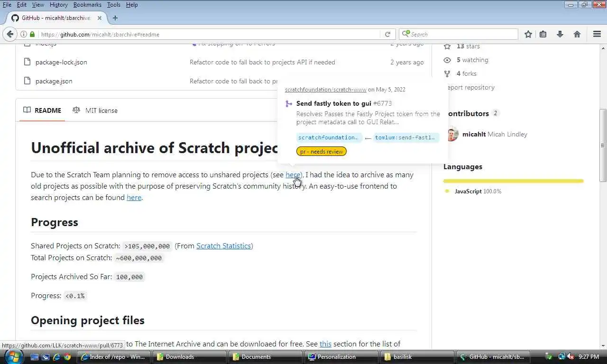Image resolution: width=607 pixels, height=364 pixels.
Task: Open package.json file link
Action: (54, 81)
